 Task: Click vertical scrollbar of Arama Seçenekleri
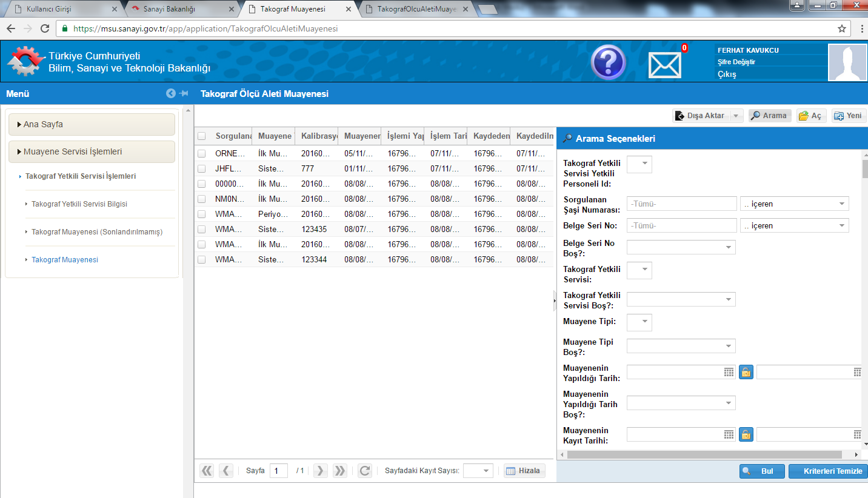(x=865, y=168)
